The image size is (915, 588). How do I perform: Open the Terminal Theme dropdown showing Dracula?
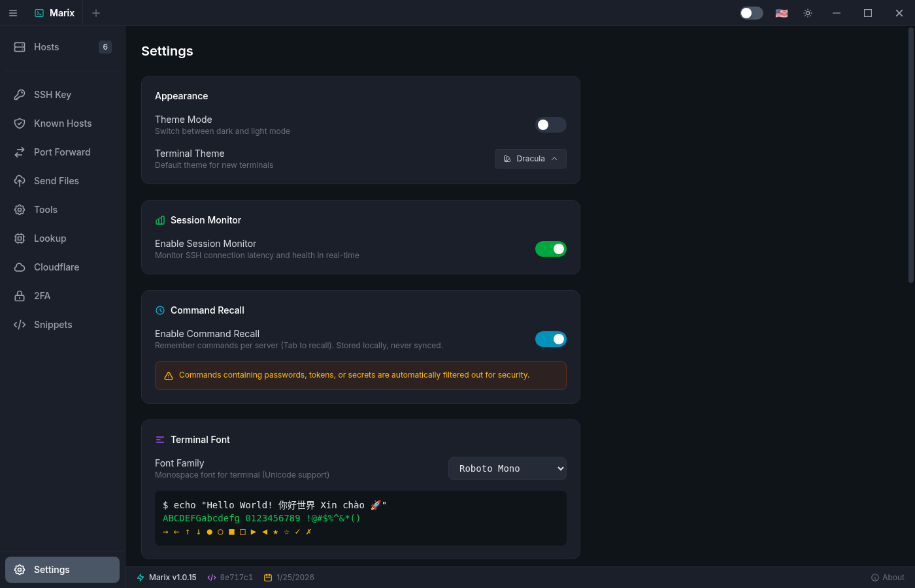click(530, 158)
